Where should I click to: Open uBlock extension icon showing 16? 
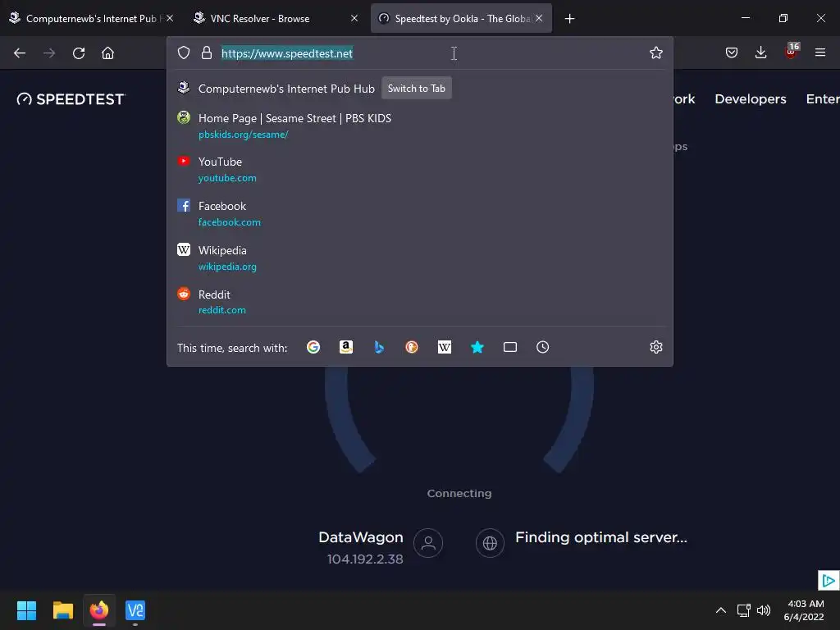pyautogui.click(x=792, y=51)
